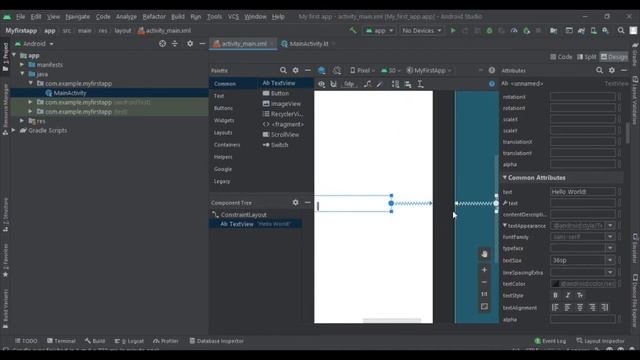Open Component Tree settings gear
Screen dimensions: 640x360
pyautogui.click(x=295, y=202)
